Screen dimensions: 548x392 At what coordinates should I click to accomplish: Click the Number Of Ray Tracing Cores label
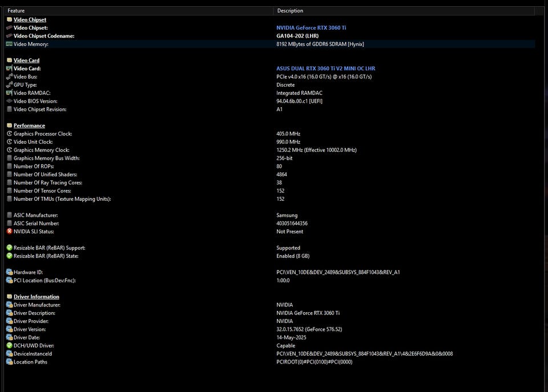[48, 183]
